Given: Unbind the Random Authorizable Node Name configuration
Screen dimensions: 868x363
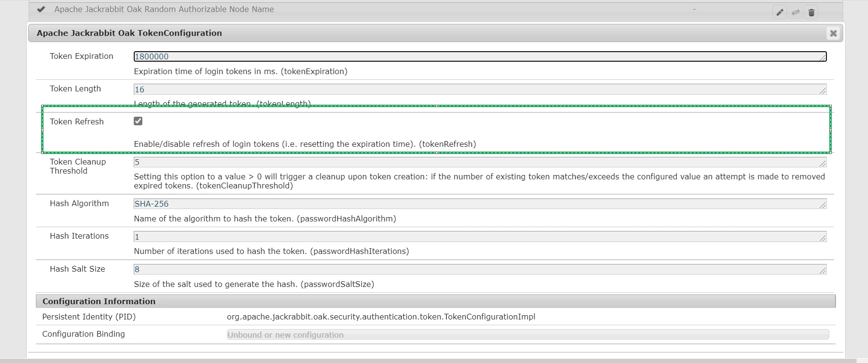Looking at the screenshot, I should click(x=795, y=12).
